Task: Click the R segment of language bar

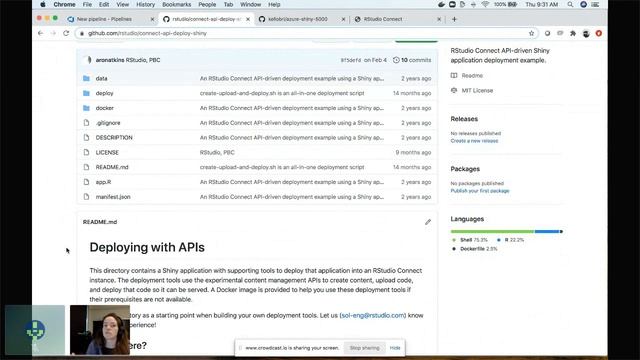Action: coord(547,231)
